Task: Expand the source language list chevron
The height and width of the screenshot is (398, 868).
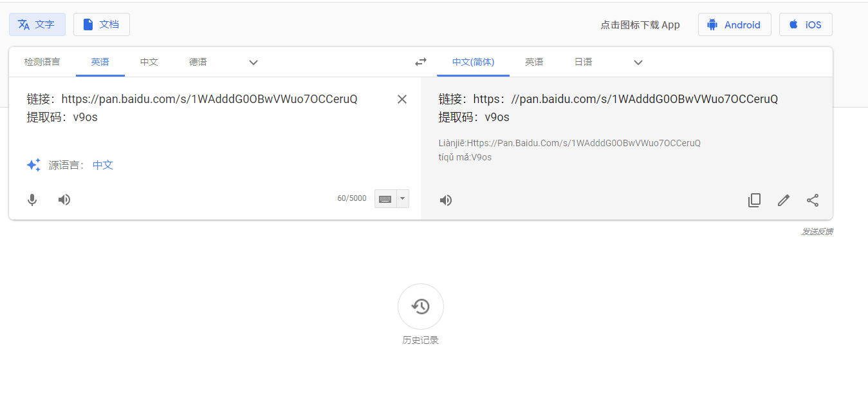Action: pyautogui.click(x=254, y=62)
